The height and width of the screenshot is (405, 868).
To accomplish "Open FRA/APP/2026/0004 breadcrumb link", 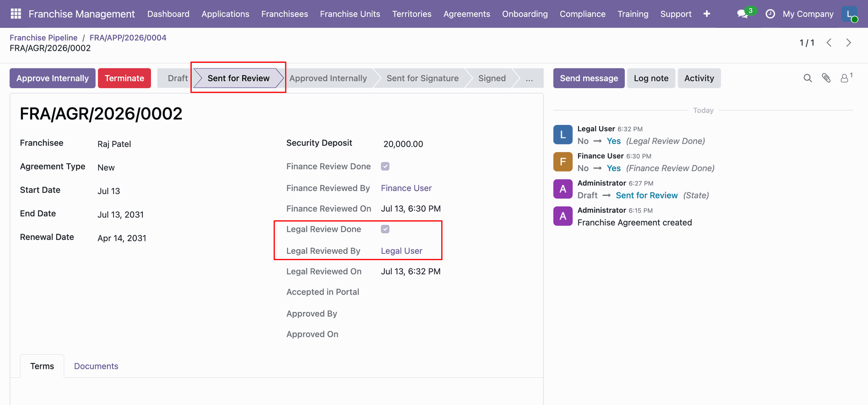I will coord(128,38).
